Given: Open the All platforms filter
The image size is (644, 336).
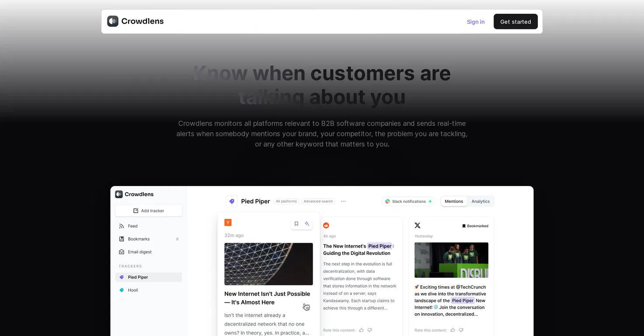Looking at the screenshot, I should pos(286,201).
